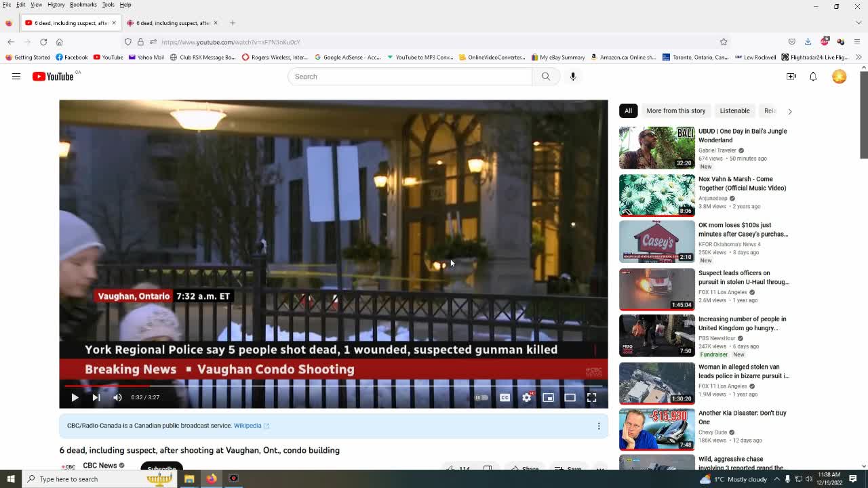868x488 pixels.
Task: Open the YouTube hamburger guide menu
Action: [16, 77]
